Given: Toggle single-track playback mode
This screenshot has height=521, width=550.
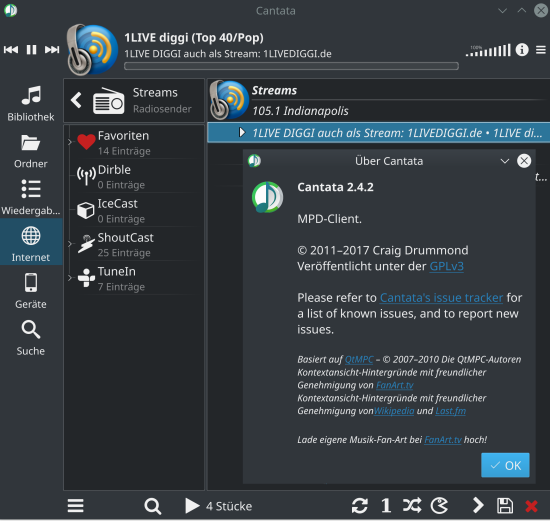Looking at the screenshot, I should coord(386,506).
